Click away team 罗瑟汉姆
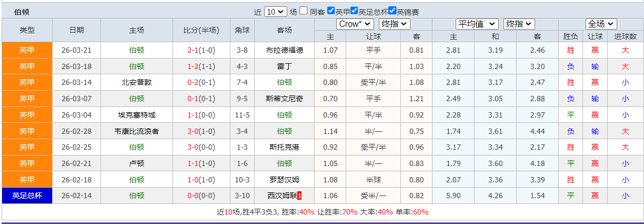Viewport: 644px width, 224px height. [x=285, y=179]
